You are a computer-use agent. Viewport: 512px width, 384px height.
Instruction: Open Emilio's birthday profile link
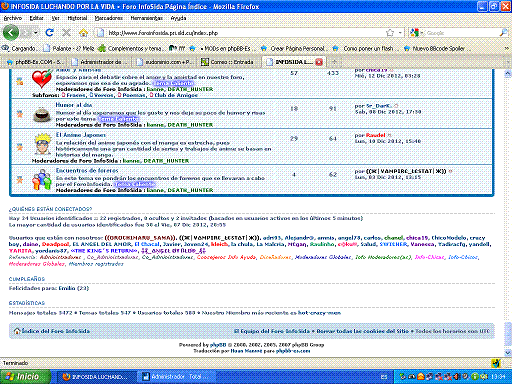67,288
